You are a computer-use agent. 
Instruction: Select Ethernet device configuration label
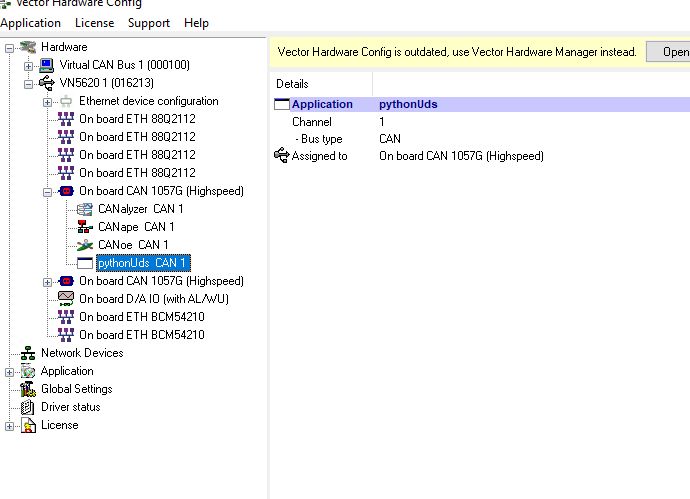coord(149,101)
